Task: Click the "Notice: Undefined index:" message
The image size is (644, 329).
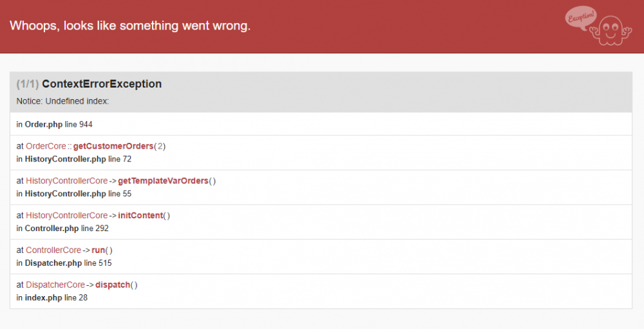Action: [x=62, y=101]
